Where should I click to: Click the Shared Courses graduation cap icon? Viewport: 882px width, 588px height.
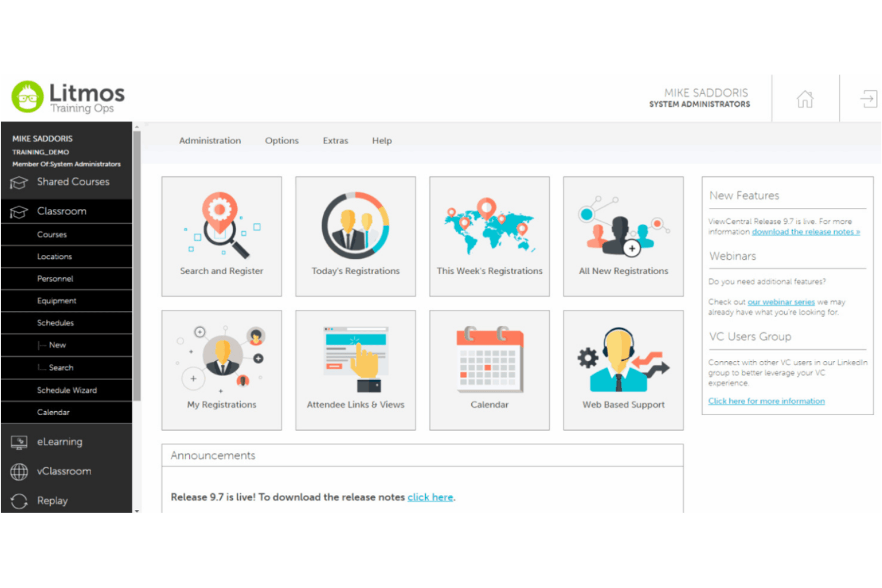coord(19,182)
